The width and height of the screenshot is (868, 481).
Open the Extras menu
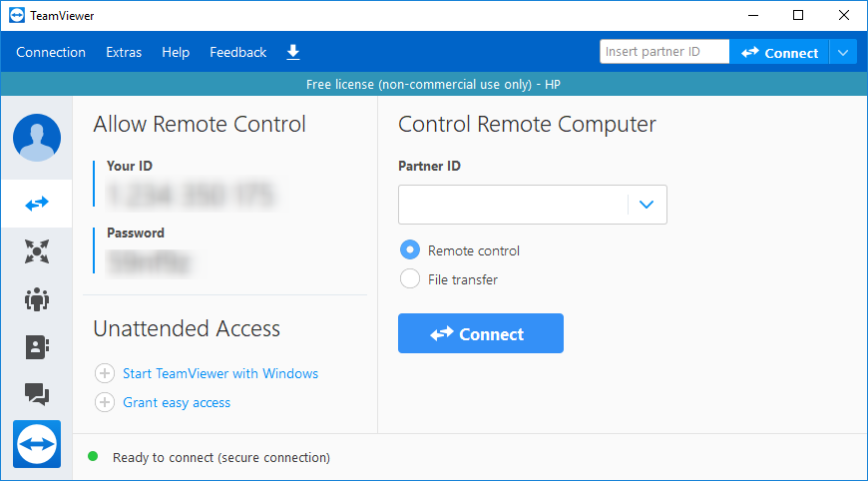[x=124, y=53]
